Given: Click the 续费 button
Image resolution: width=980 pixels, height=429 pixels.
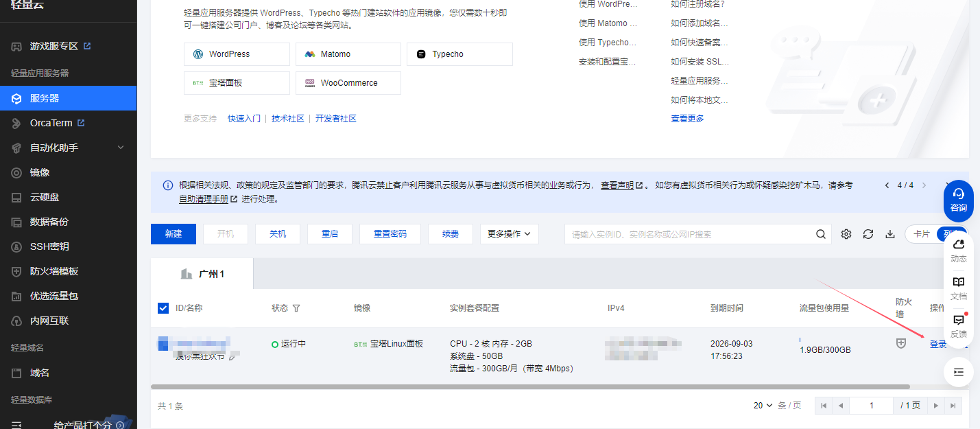Looking at the screenshot, I should [451, 234].
